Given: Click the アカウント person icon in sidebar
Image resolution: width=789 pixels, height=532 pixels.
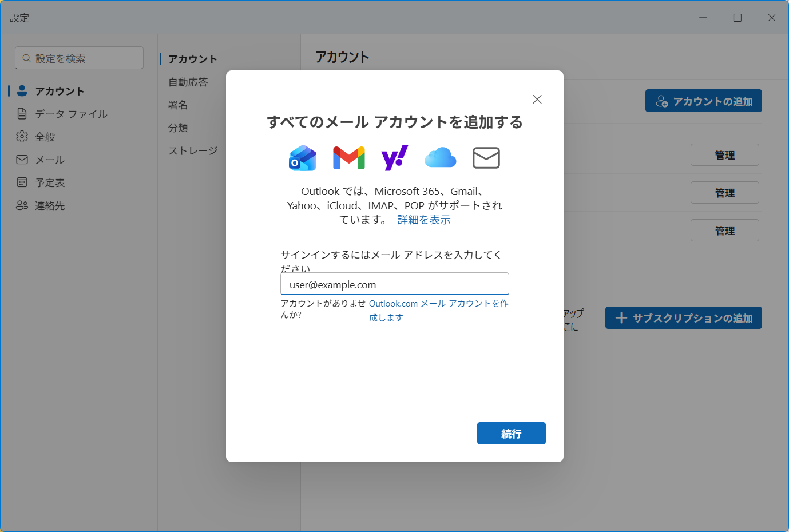Looking at the screenshot, I should pyautogui.click(x=22, y=90).
